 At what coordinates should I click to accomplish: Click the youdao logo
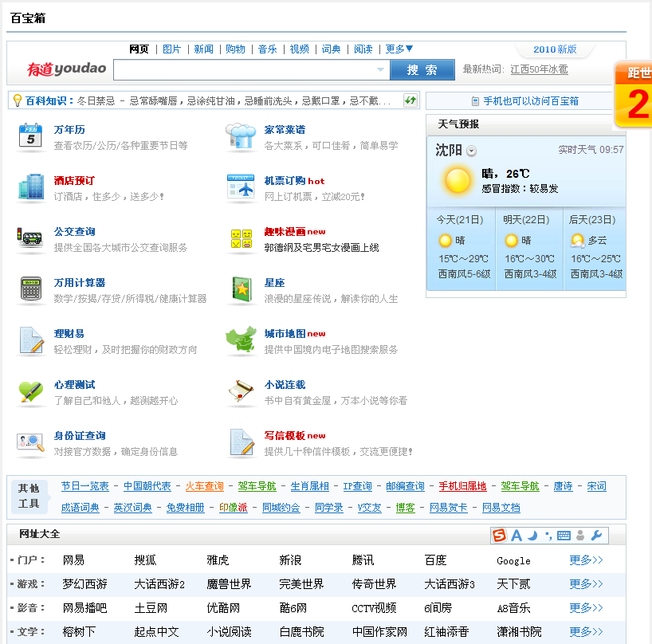point(66,69)
